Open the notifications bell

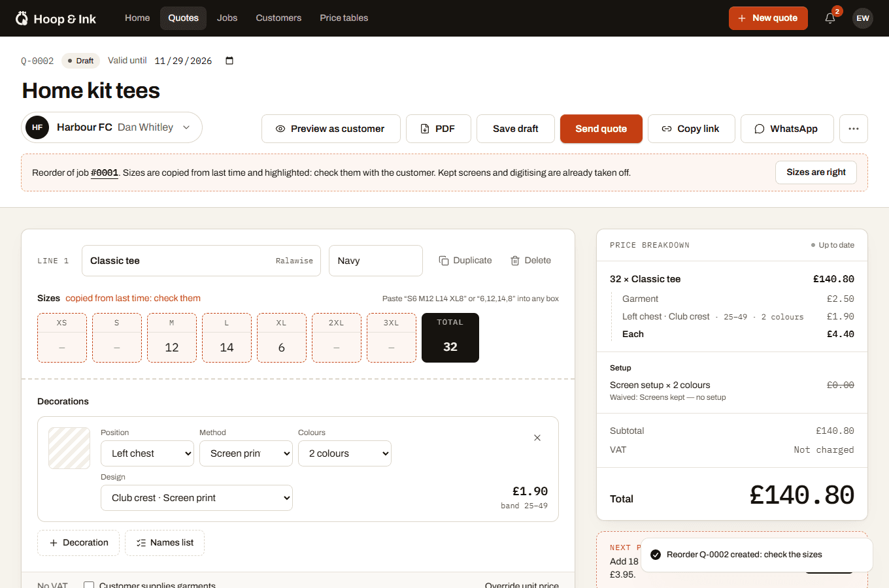pyautogui.click(x=830, y=18)
